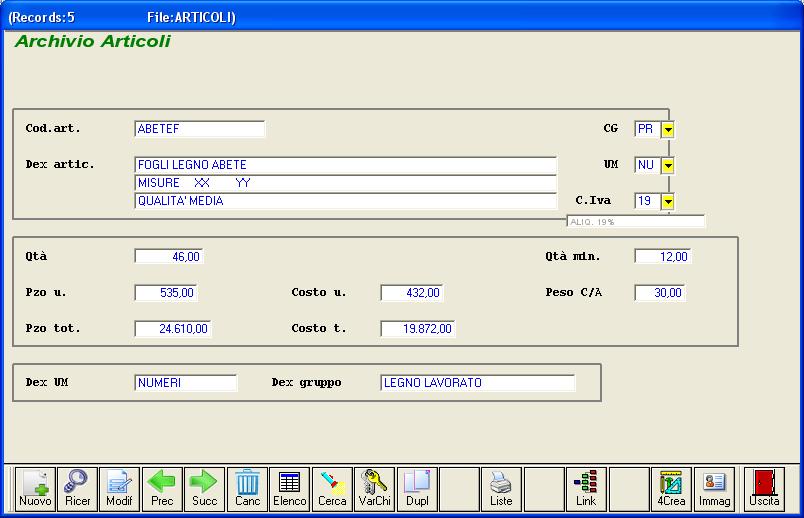Expand the UM dropdown arrow
This screenshot has width=804, height=518.
668,165
